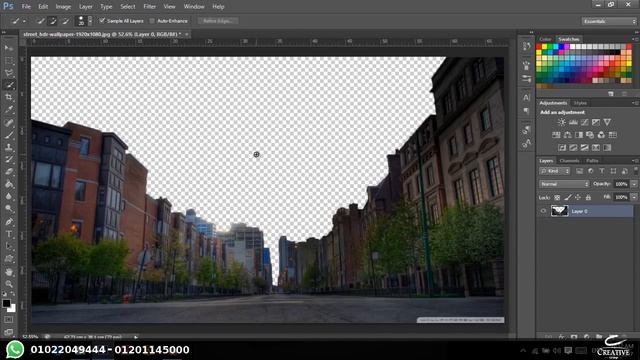Open the Adjustments panel flyout menu
This screenshot has width=640, height=360.
click(x=636, y=103)
